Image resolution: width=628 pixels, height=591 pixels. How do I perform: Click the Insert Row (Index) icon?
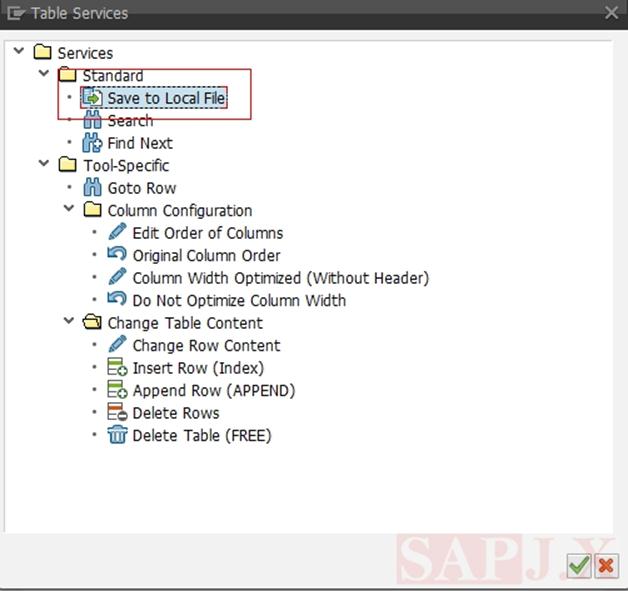pos(117,367)
